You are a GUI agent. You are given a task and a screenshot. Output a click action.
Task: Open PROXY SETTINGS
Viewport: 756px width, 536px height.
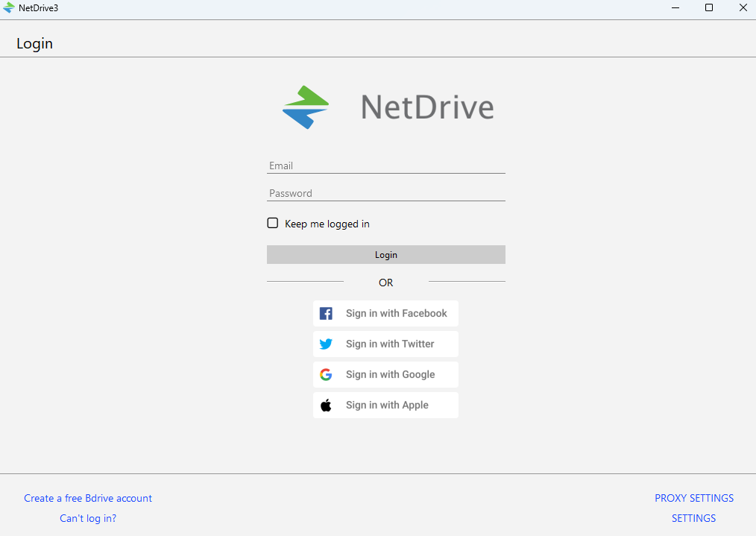click(694, 498)
